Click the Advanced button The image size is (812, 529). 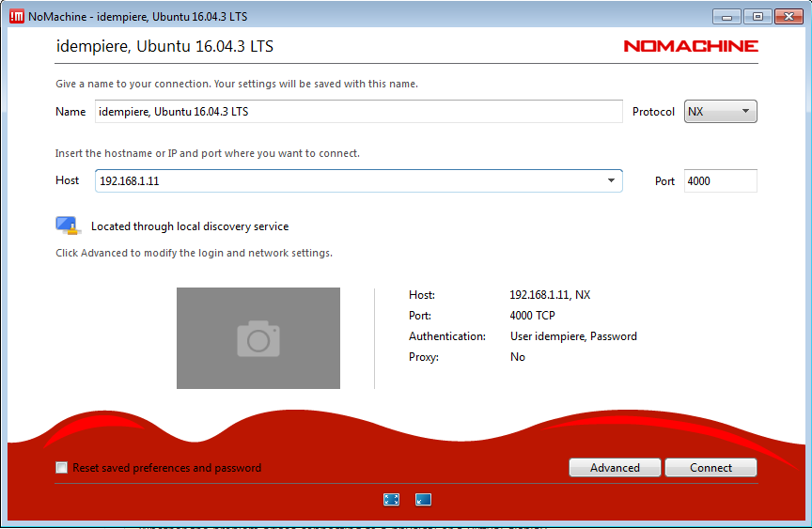coord(615,467)
